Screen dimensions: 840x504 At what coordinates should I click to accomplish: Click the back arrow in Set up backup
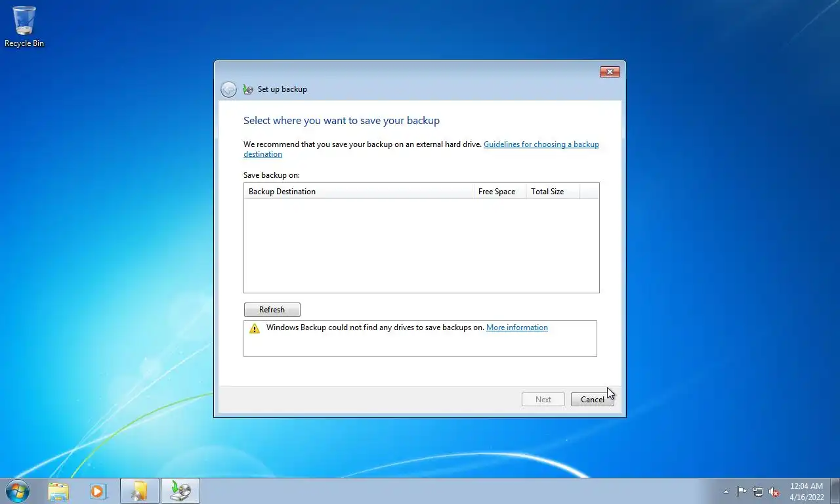coord(228,89)
